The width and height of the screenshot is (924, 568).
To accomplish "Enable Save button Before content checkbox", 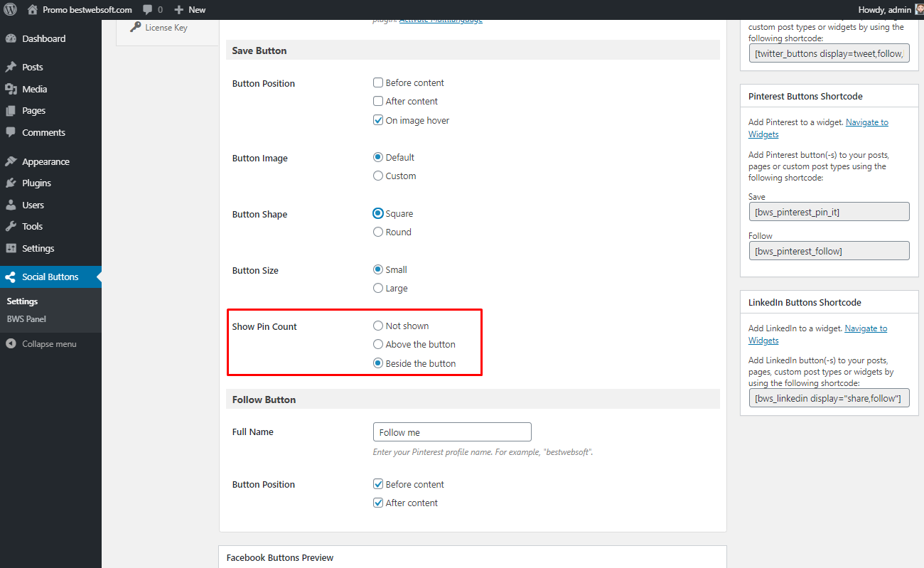I will pyautogui.click(x=378, y=82).
